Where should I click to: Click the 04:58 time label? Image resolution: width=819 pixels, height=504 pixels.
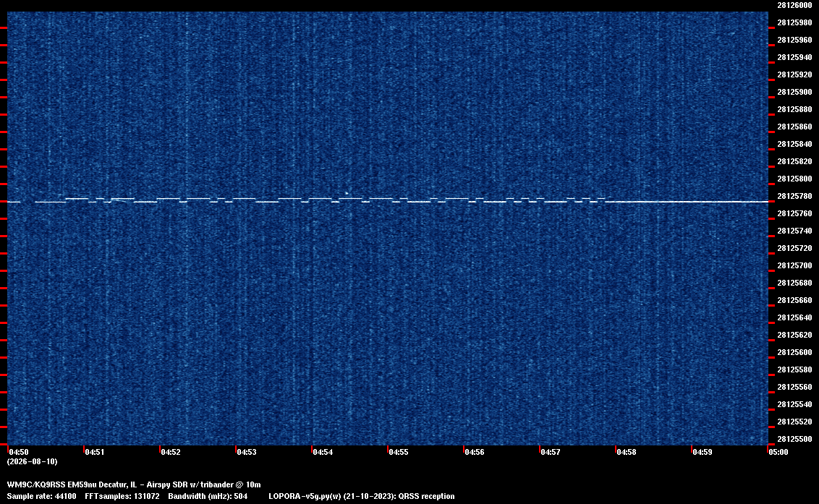click(x=627, y=452)
